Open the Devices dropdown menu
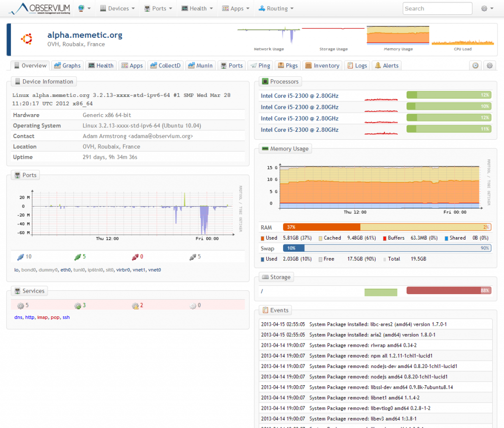 point(117,8)
